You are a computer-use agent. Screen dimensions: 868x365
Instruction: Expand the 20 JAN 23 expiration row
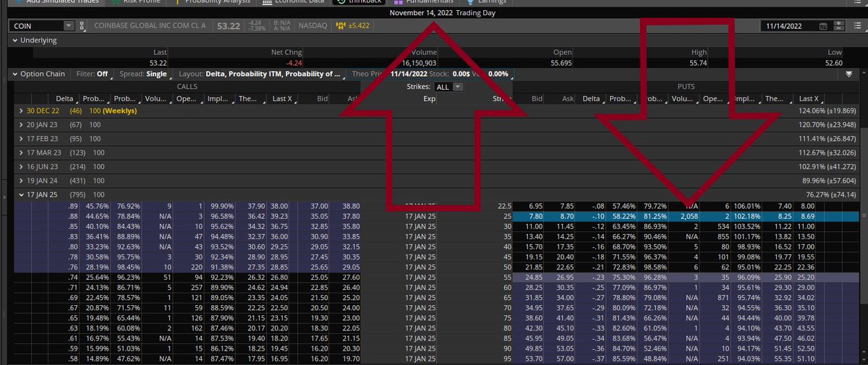[x=20, y=125]
